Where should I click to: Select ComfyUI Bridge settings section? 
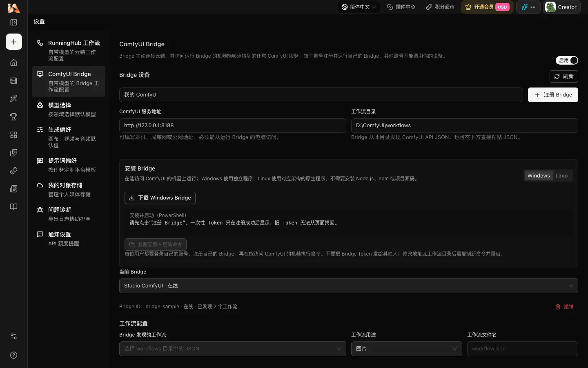point(69,81)
